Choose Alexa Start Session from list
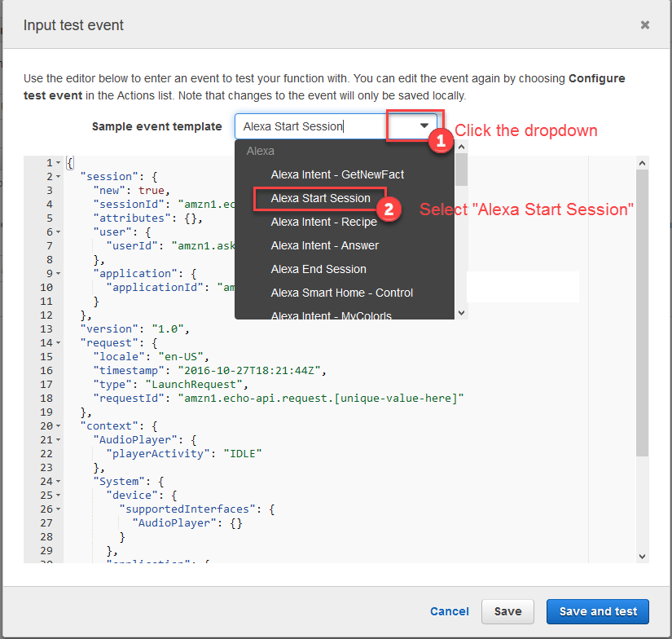Screen dimensions: 672x639 coord(321,198)
